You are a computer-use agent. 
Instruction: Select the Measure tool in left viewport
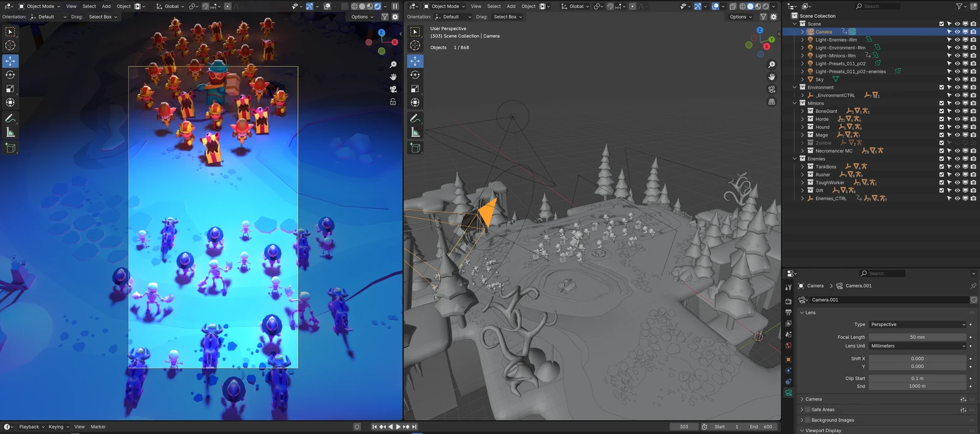click(x=10, y=132)
